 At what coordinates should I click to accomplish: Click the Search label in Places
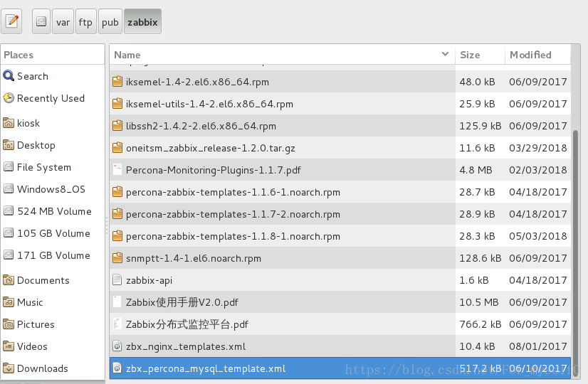[33, 76]
